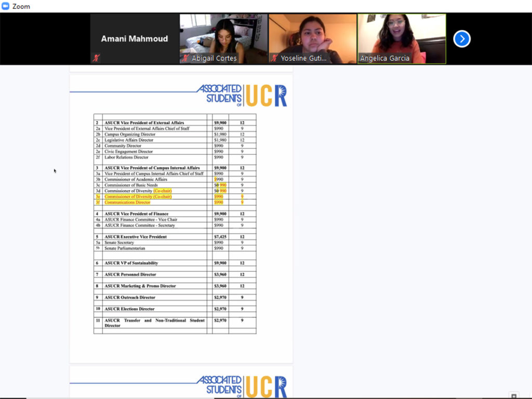This screenshot has height=399, width=532.
Task: Click the highlighted Communications Director row
Action: [127, 203]
